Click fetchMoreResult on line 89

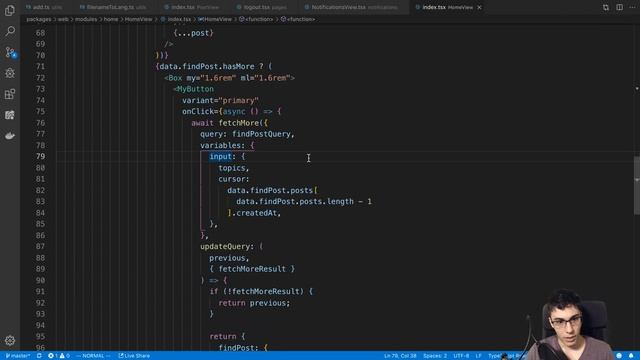tap(252, 269)
